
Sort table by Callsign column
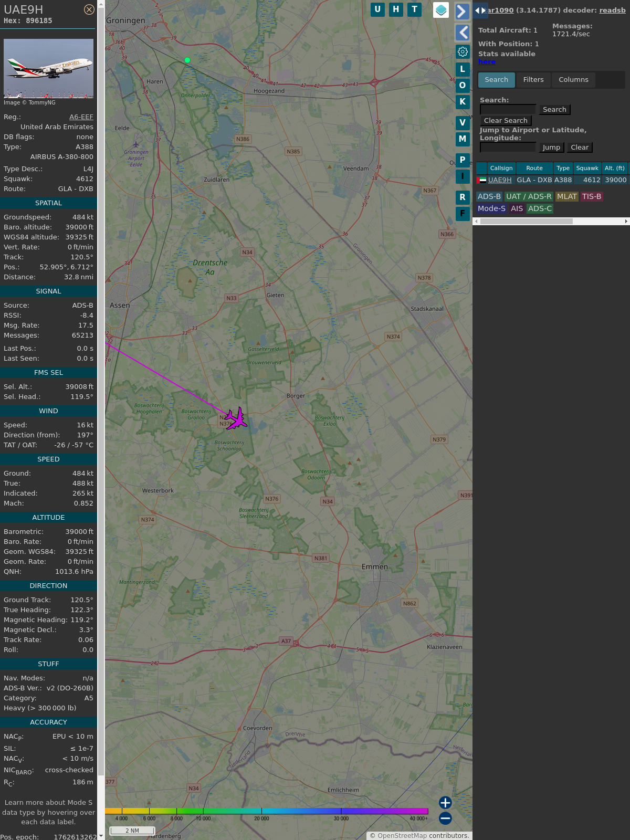point(501,168)
